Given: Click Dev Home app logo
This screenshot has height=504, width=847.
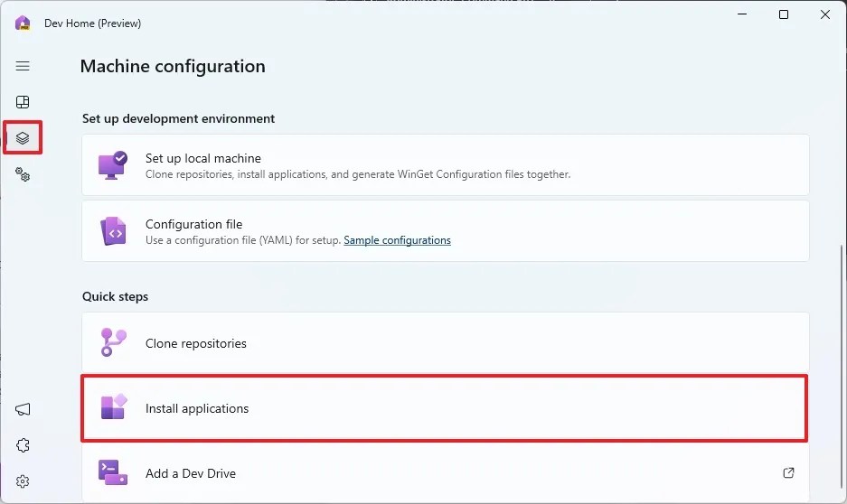Looking at the screenshot, I should (23, 23).
